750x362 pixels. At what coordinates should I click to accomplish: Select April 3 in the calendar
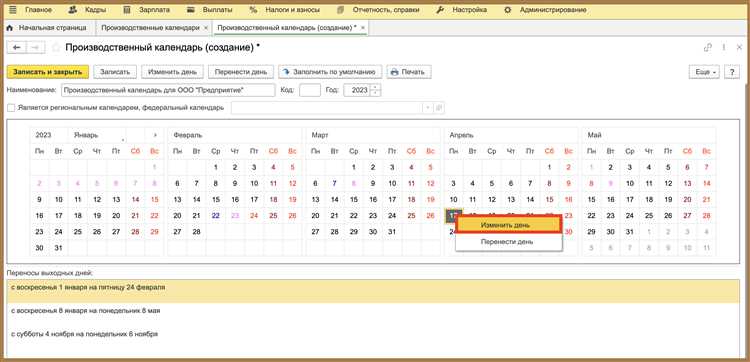point(453,183)
